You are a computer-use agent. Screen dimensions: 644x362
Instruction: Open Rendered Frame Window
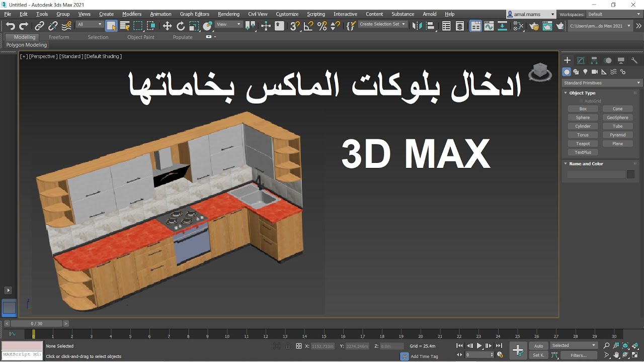click(x=547, y=26)
